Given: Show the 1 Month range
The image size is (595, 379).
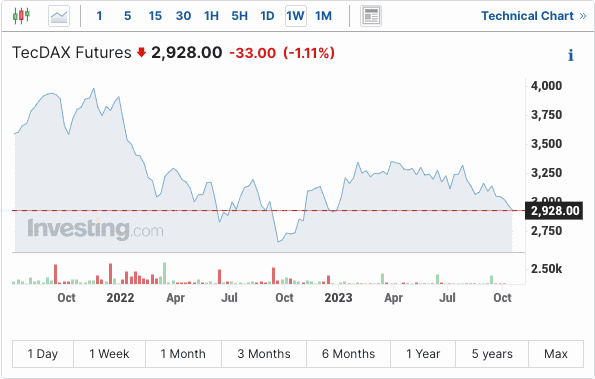Looking at the screenshot, I should point(183,354).
